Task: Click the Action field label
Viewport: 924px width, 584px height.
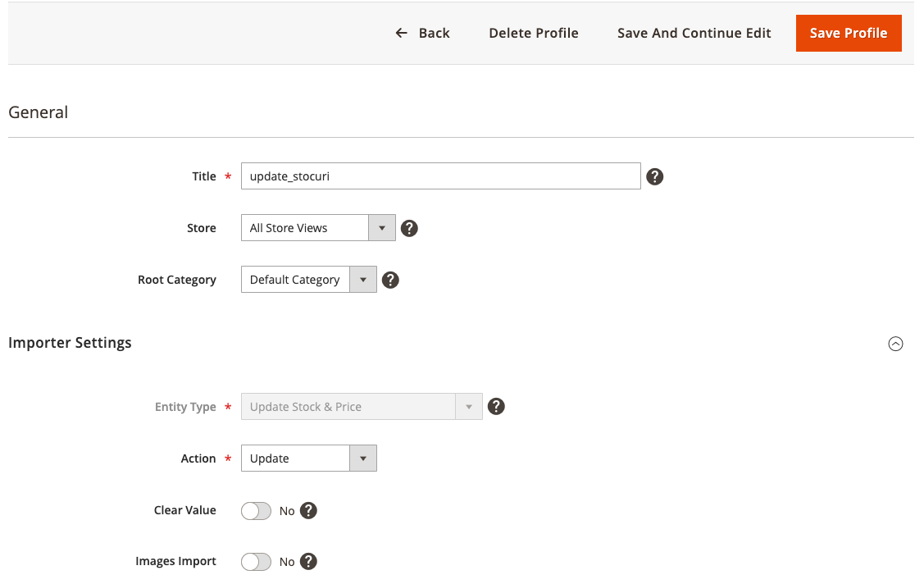Action: pos(198,459)
